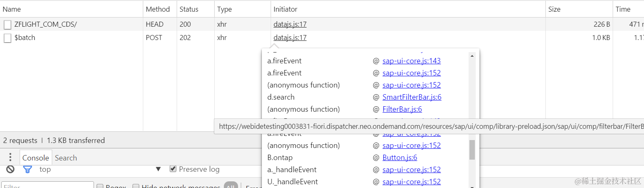Open the FilterBar.js:6 link
The height and width of the screenshot is (188, 644).
pos(402,109)
